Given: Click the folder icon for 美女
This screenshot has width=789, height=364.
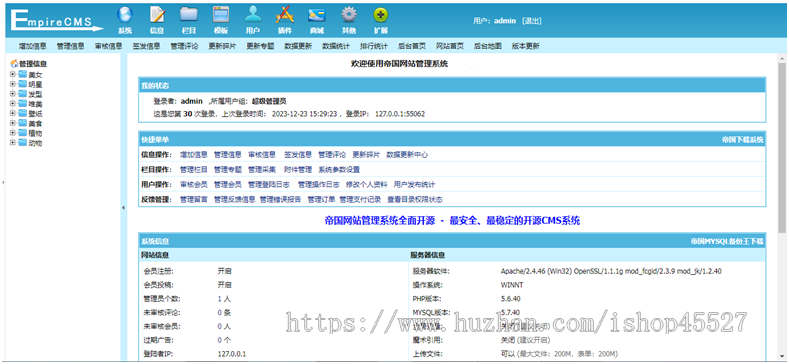Looking at the screenshot, I should [23, 75].
